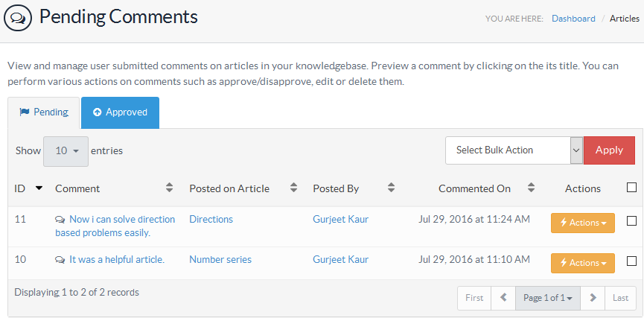644x318 pixels.
Task: Sort by Comment column arrows
Action: click(170, 188)
